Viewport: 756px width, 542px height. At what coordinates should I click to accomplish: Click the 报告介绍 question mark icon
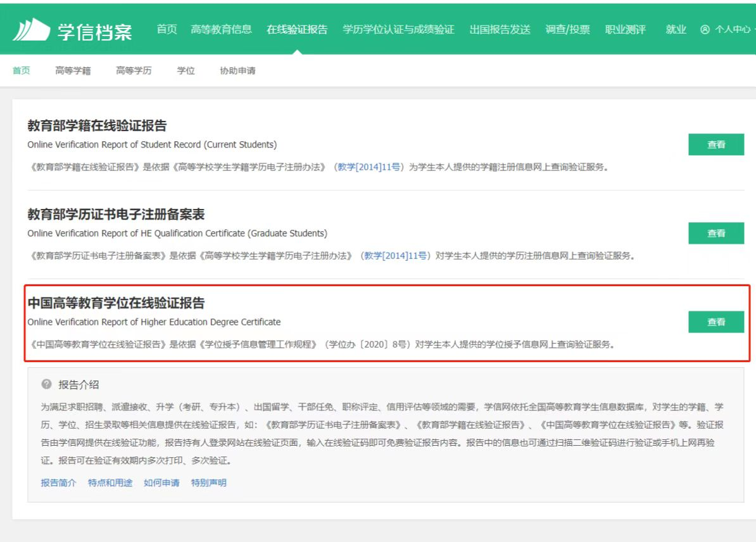tap(46, 384)
